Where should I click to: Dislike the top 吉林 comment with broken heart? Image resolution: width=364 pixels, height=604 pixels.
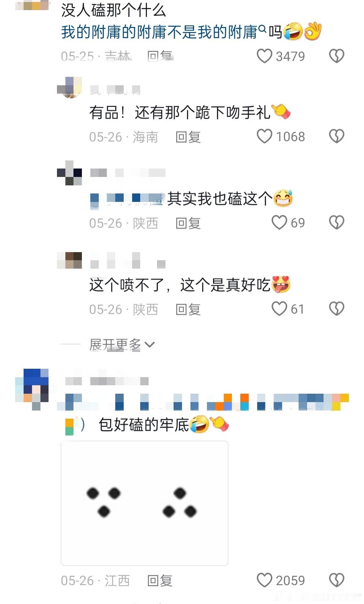click(x=336, y=56)
